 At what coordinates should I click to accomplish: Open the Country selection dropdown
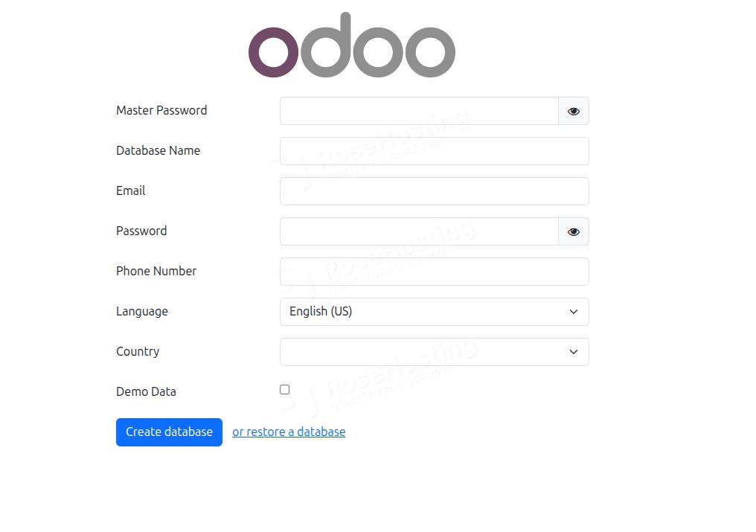pos(434,351)
